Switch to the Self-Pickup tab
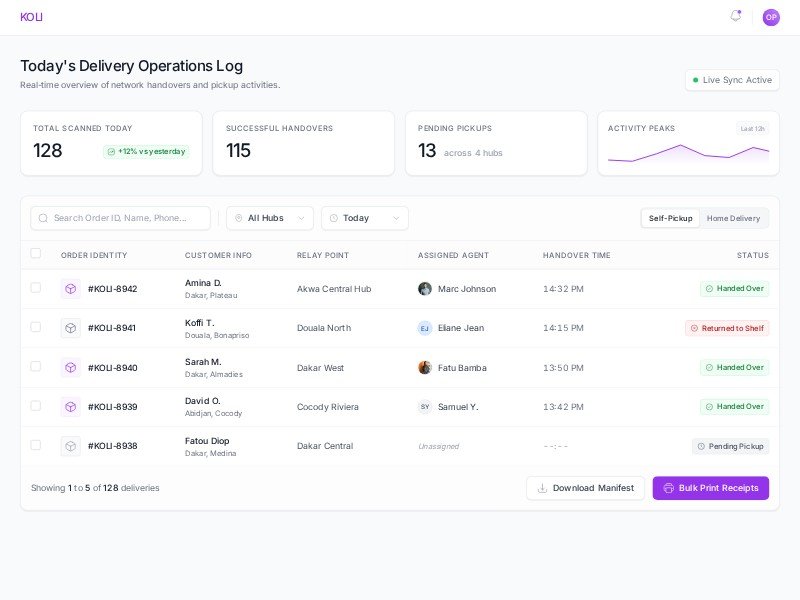The image size is (800, 600). 670,218
